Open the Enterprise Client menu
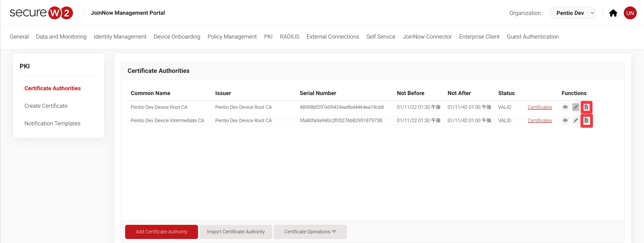This screenshot has width=644, height=243. click(x=479, y=37)
